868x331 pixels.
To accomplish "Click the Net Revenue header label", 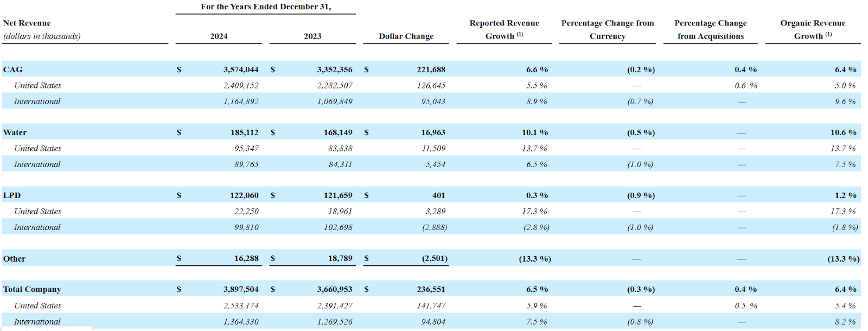I will tap(27, 23).
